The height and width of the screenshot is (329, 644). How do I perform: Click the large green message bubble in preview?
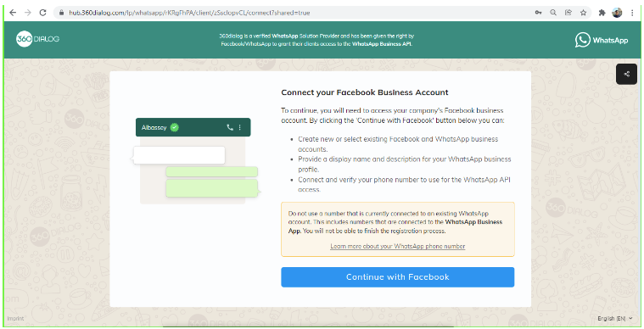212,188
